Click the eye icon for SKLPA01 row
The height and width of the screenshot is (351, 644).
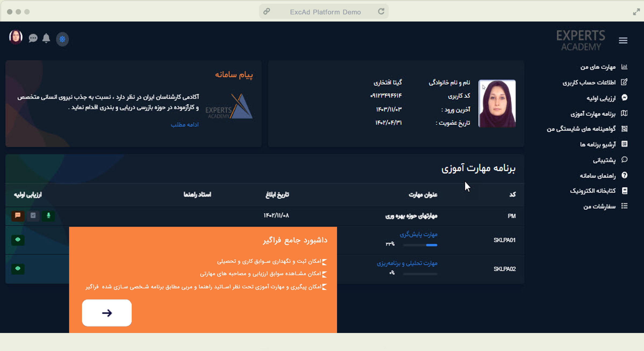18,240
